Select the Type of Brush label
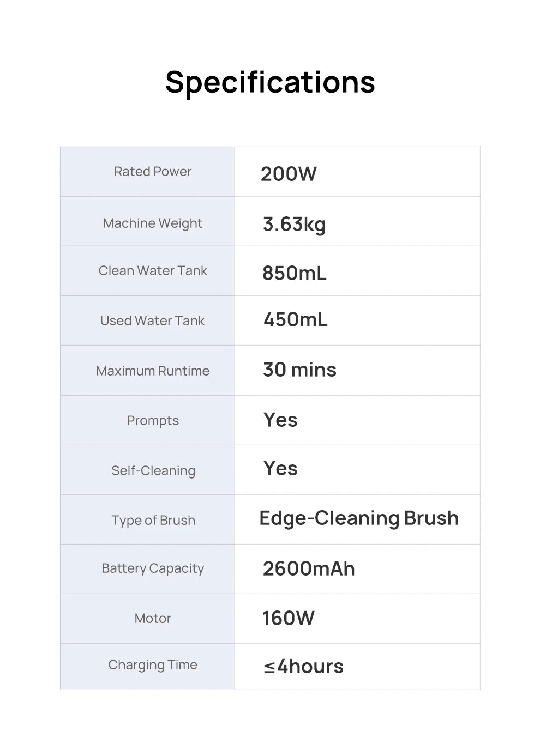The height and width of the screenshot is (756, 540). coord(153,521)
